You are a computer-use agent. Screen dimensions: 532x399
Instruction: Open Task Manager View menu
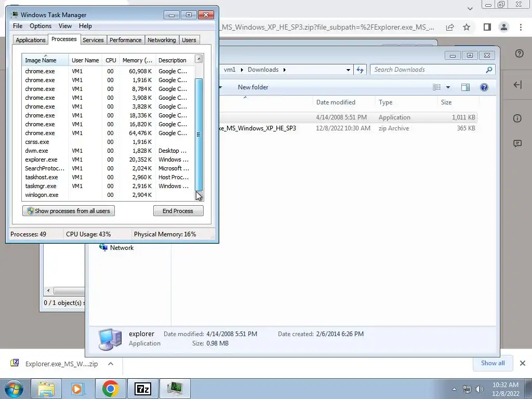pos(65,26)
